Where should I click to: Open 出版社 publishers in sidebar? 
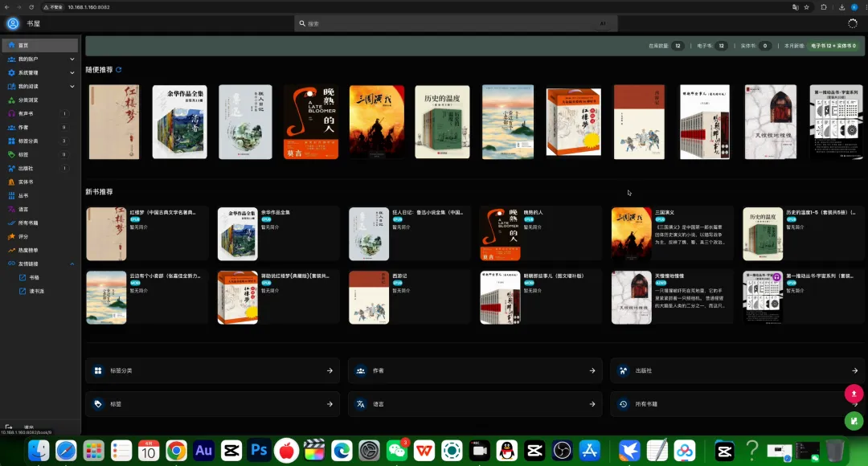click(x=40, y=168)
